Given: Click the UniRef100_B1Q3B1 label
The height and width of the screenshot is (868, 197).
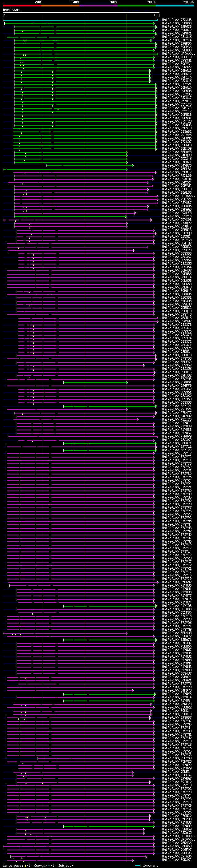Looking at the screenshot, I should [x=177, y=297].
